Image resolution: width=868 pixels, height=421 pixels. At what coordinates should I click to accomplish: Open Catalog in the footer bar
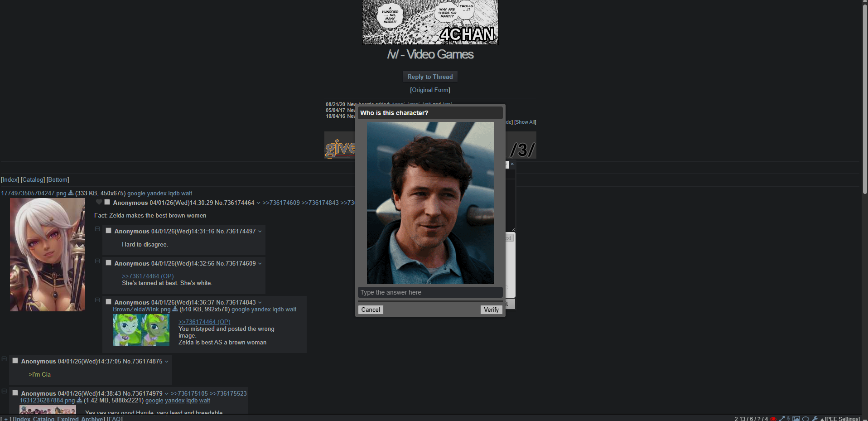tap(43, 419)
